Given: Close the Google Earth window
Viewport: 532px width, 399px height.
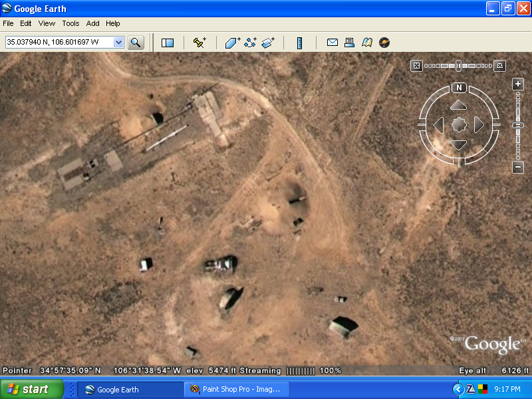Looking at the screenshot, I should point(523,9).
